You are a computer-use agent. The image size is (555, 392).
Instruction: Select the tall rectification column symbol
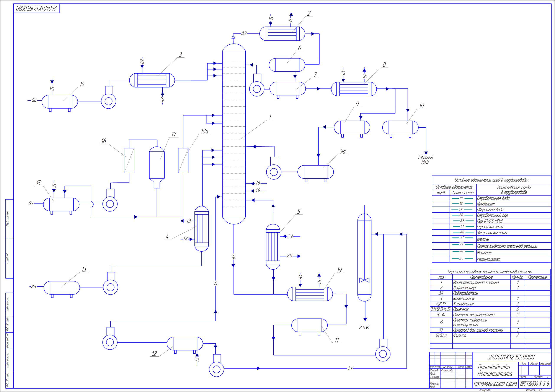234,134
